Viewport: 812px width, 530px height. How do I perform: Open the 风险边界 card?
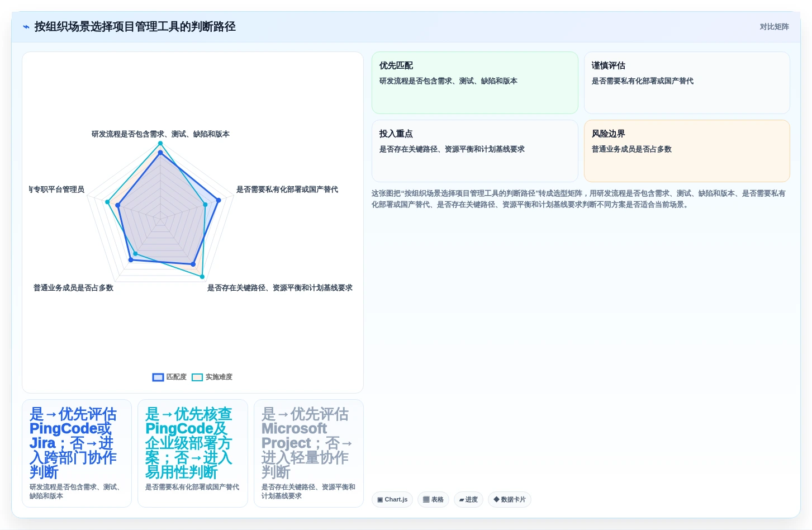pos(687,151)
